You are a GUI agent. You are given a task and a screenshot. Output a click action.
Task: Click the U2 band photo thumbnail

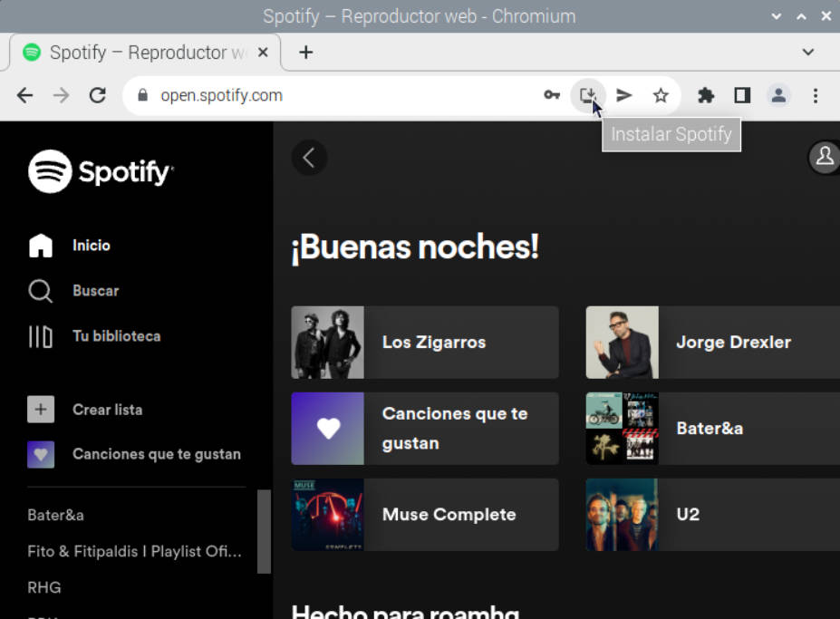(x=622, y=515)
